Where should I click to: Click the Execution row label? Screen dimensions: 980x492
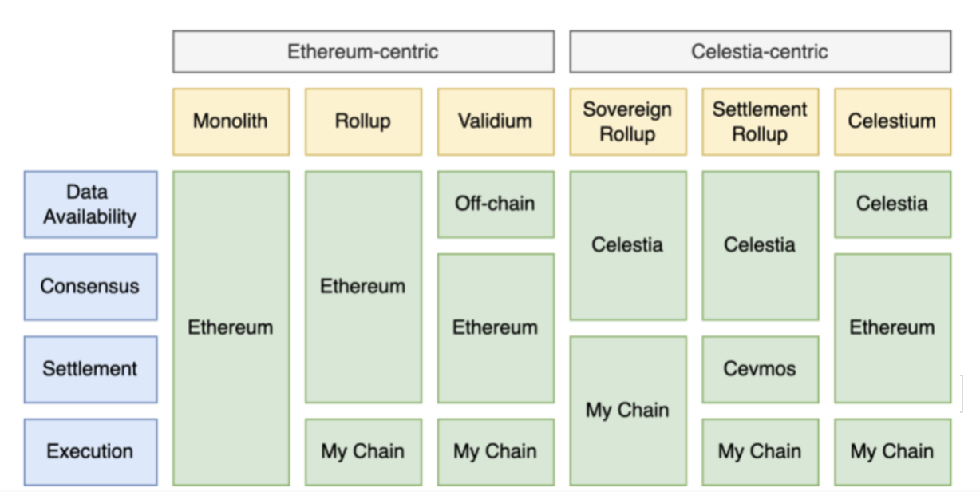pyautogui.click(x=90, y=451)
